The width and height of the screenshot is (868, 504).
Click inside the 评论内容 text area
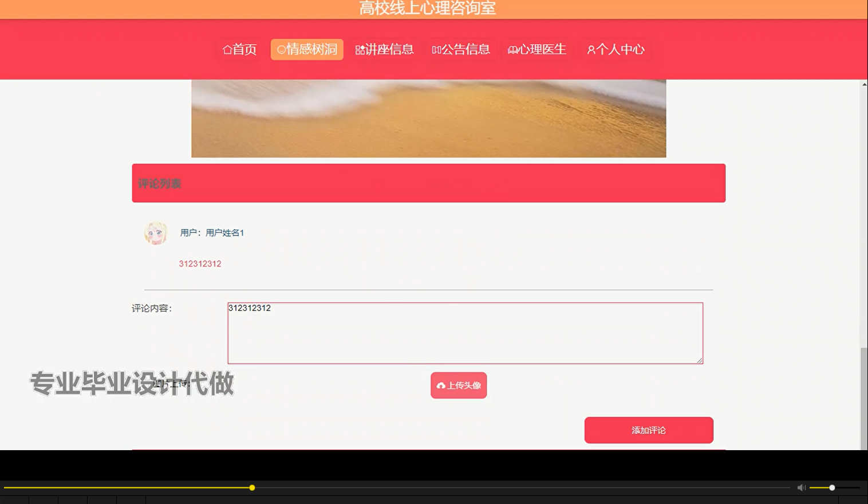coord(465,332)
